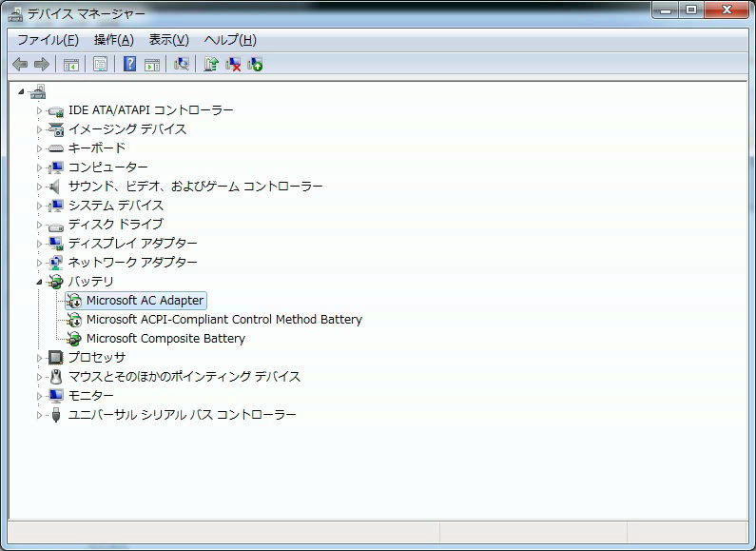756x551 pixels.
Task: Minimize the Device Manager window
Action: coord(666,10)
